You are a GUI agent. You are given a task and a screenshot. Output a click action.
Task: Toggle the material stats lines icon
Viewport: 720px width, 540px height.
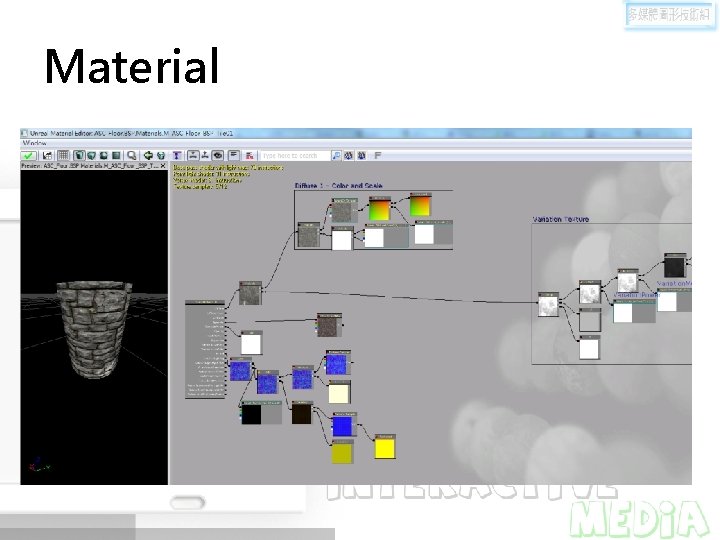click(234, 155)
